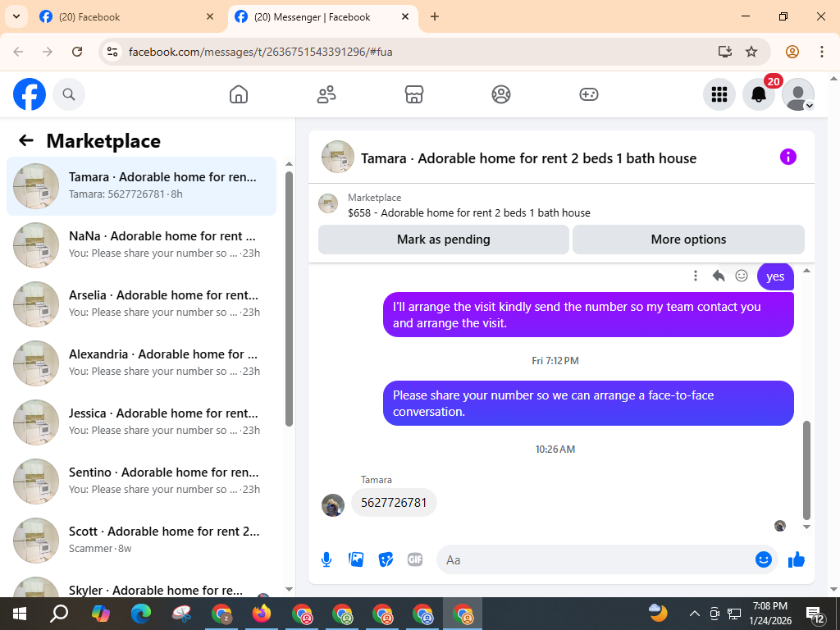Launch Microsoft Edge from taskbar

click(141, 614)
